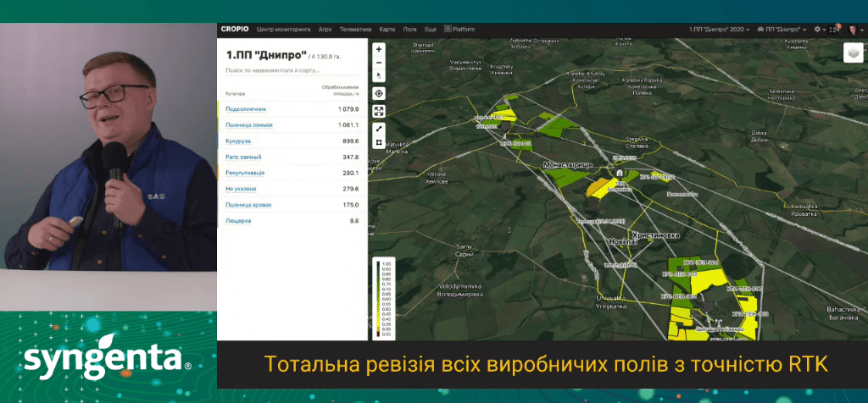868x403 pixels.
Task: Open the Люцерна crop link
Action: click(238, 221)
